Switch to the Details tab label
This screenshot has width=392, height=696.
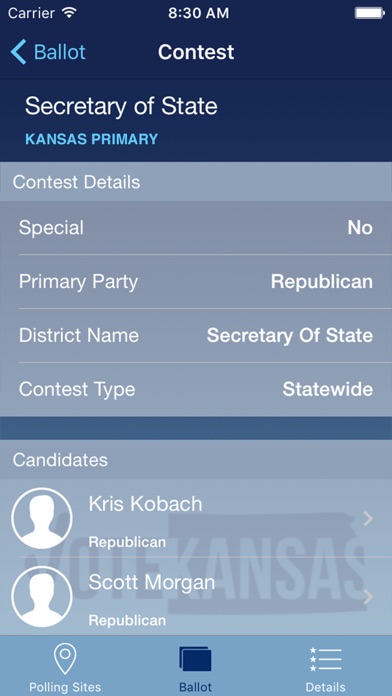[x=325, y=687]
